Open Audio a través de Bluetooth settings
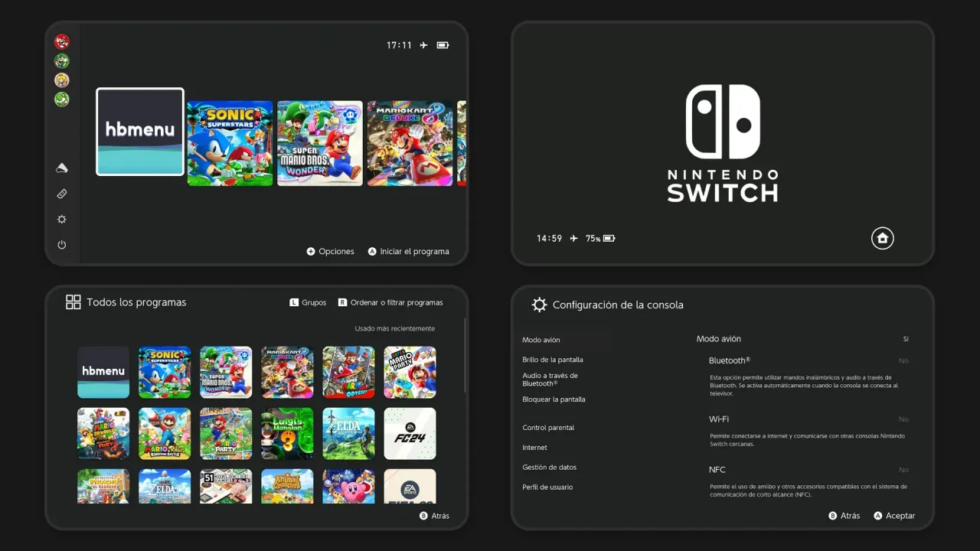This screenshot has height=551, width=980. click(550, 380)
